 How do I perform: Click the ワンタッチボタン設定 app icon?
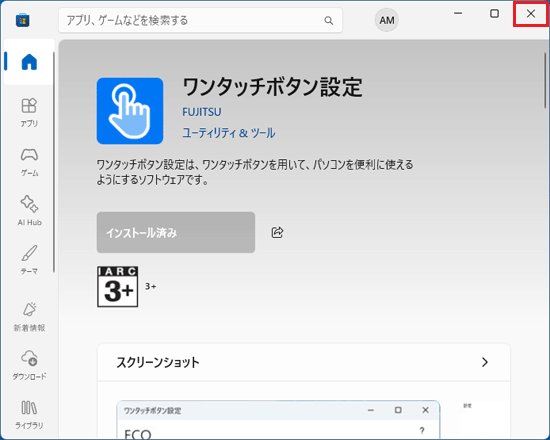click(130, 111)
